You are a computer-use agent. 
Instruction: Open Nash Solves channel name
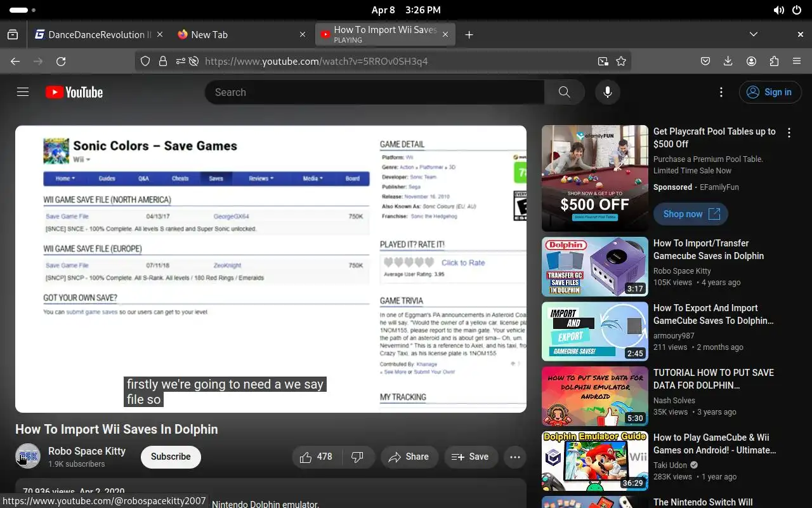click(x=674, y=401)
